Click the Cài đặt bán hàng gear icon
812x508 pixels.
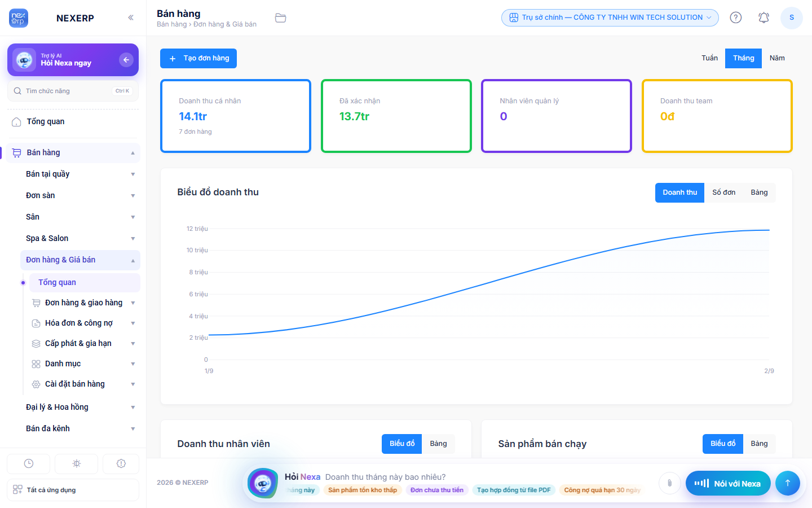[36, 384]
